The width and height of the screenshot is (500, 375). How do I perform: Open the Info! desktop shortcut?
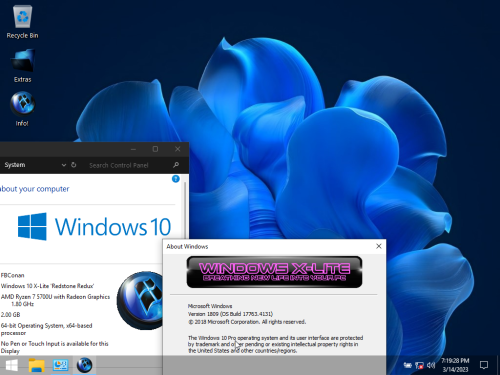pos(22,109)
